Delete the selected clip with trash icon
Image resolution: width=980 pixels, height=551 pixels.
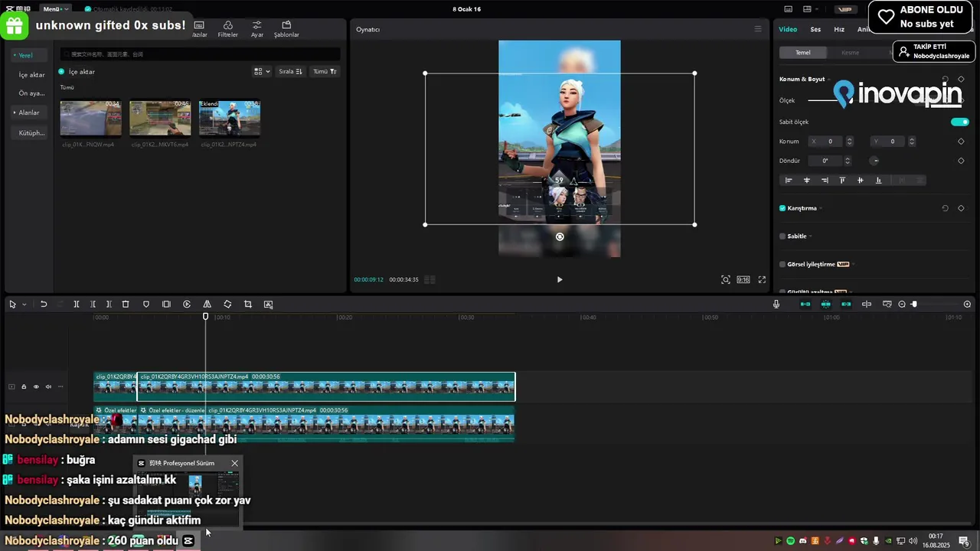click(126, 305)
